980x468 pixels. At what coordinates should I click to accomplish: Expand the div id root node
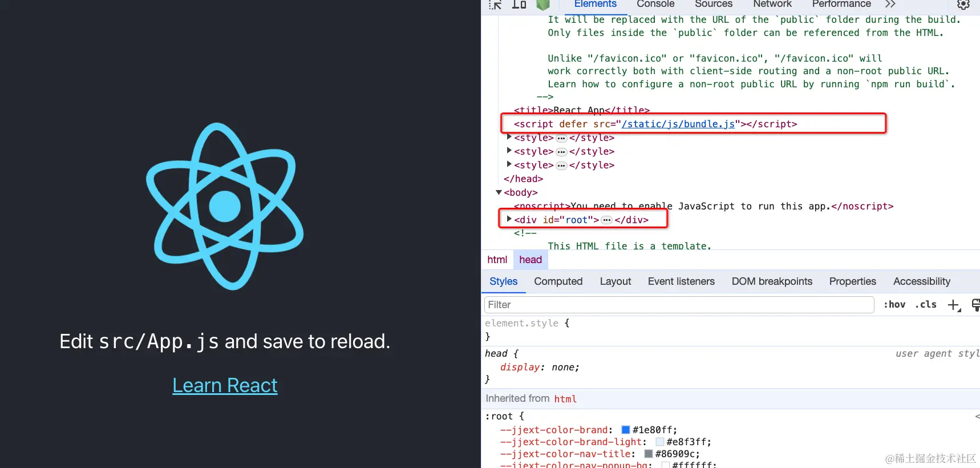click(x=509, y=219)
